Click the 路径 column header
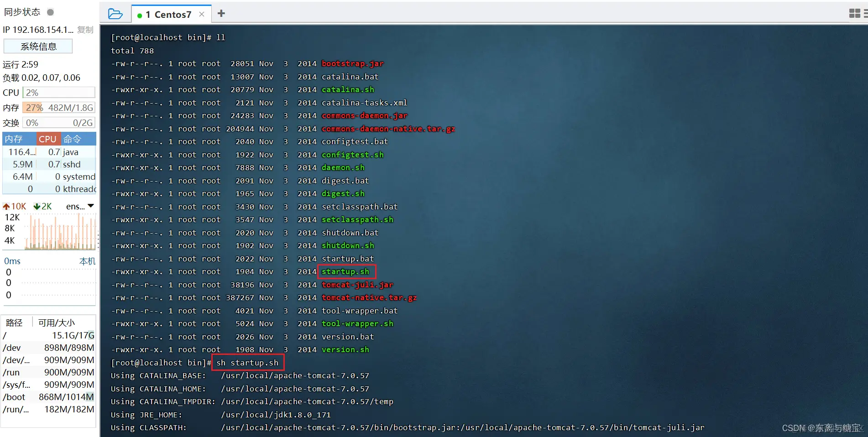Image resolution: width=868 pixels, height=437 pixels. (14, 323)
